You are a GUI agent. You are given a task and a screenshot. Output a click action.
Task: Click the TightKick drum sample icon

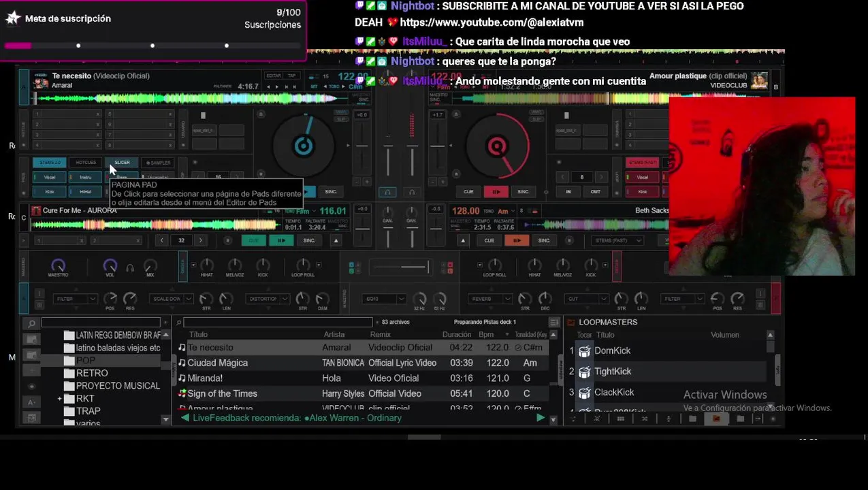coord(584,372)
